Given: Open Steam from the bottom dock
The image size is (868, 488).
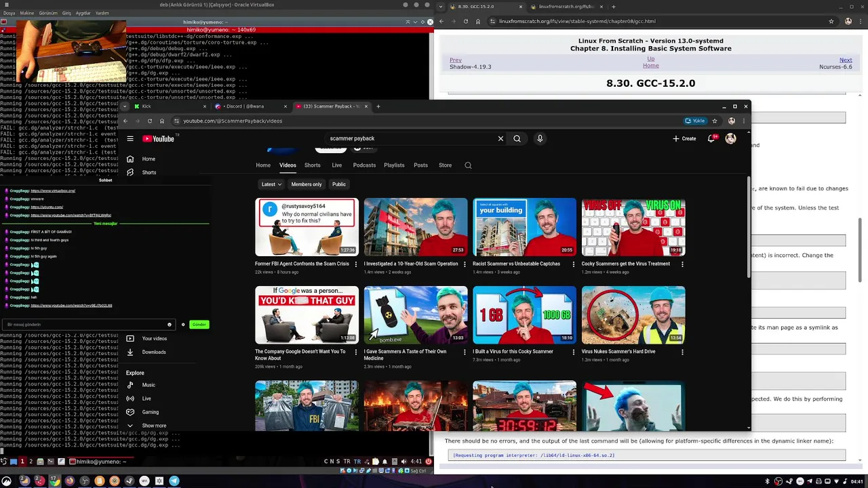Looking at the screenshot, I should click(x=130, y=481).
